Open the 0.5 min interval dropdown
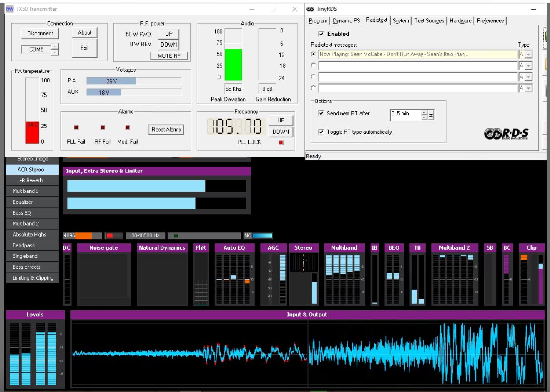This screenshot has width=550, height=392. pyautogui.click(x=431, y=115)
